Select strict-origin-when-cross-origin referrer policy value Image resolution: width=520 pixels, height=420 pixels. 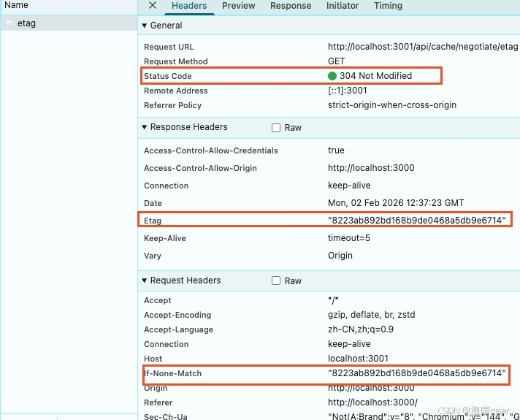(x=392, y=105)
